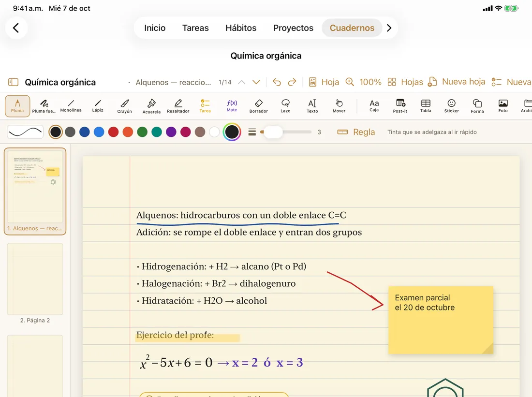Redo the last action

coord(292,82)
